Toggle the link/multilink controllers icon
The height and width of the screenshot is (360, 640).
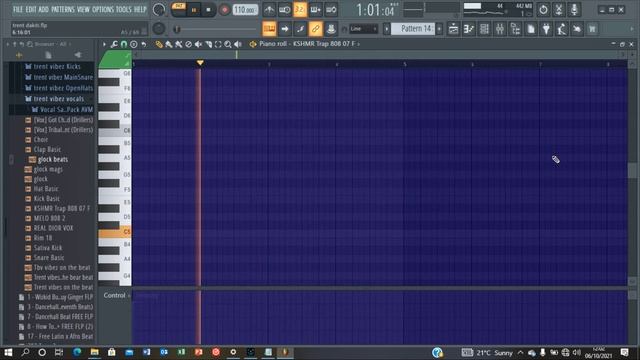tap(316, 29)
